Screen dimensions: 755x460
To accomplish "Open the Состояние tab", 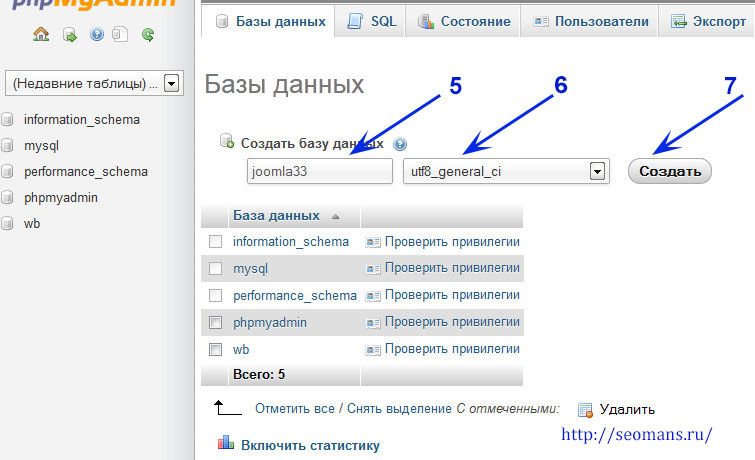I will (x=463, y=21).
